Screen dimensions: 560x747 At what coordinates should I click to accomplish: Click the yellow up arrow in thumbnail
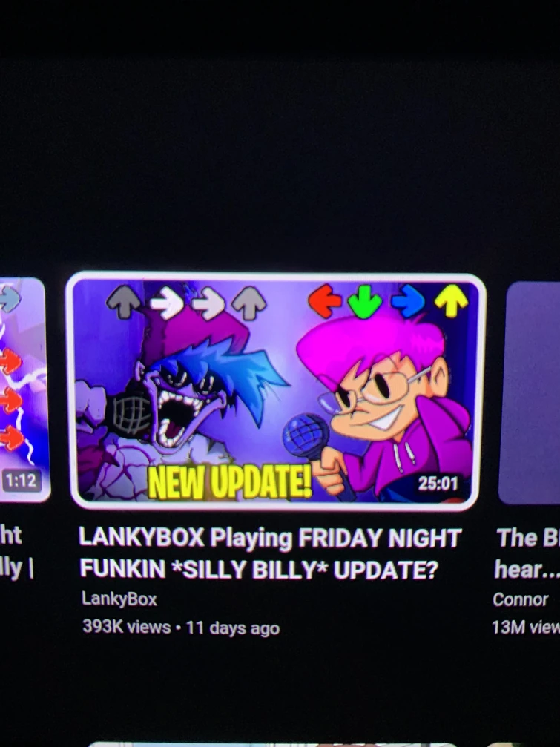[451, 300]
